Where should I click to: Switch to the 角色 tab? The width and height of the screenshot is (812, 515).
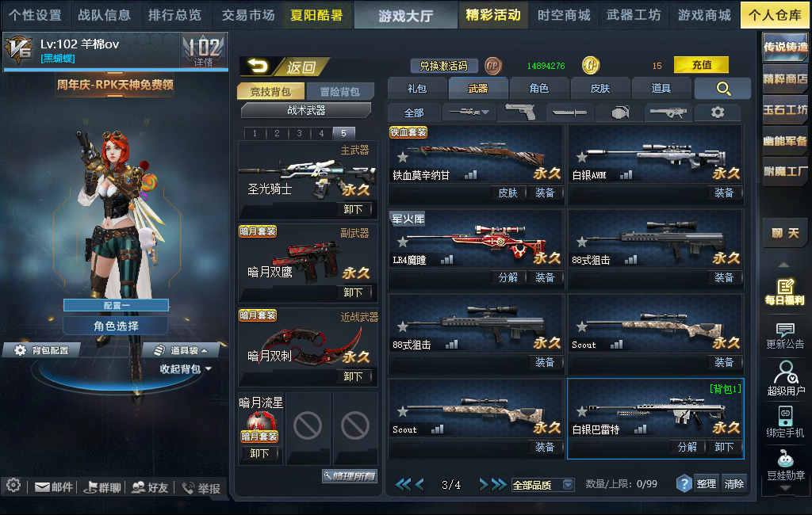(x=538, y=89)
